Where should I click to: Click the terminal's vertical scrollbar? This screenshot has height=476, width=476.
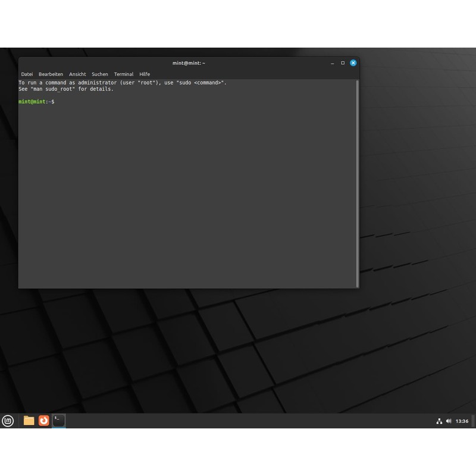[x=357, y=178]
